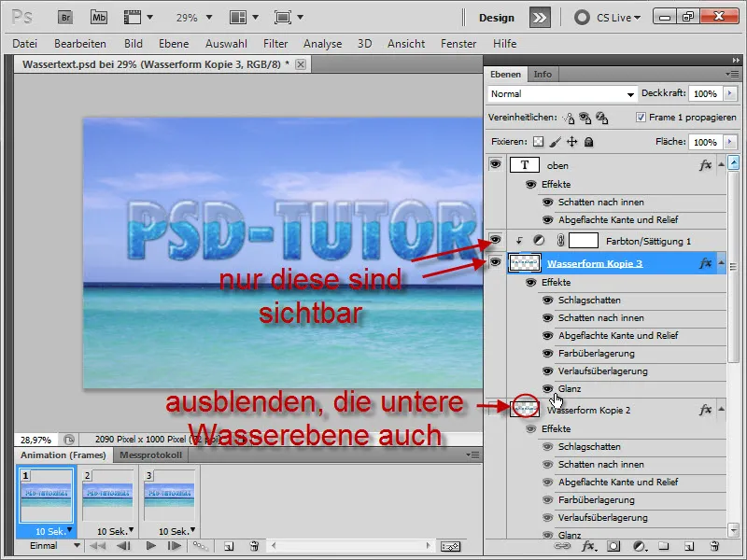
Task: Open the Ebene menu
Action: click(174, 44)
